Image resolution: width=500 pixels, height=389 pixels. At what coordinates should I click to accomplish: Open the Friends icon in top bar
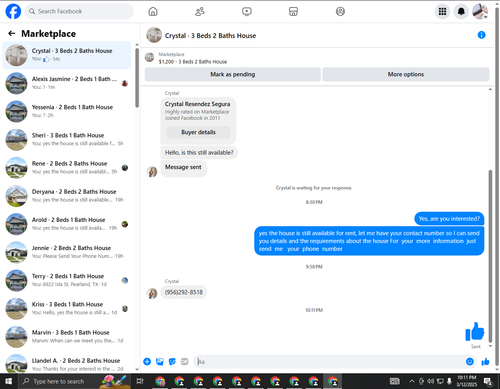click(200, 12)
